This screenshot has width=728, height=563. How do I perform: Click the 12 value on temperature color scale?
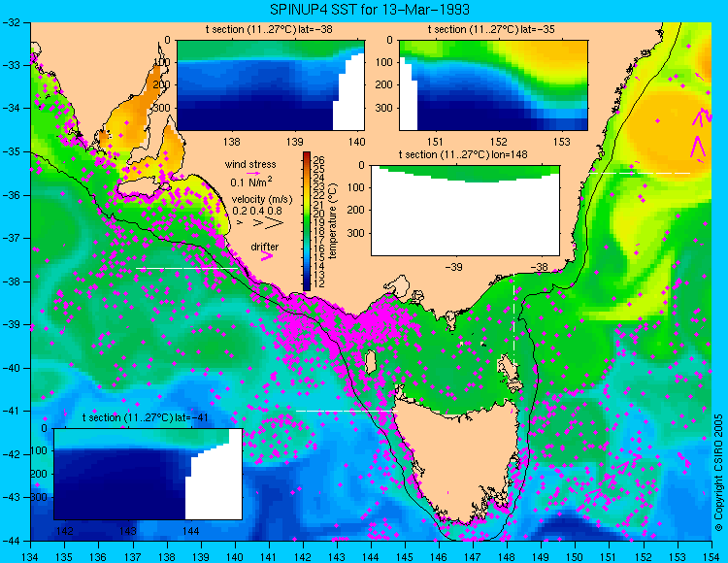click(319, 283)
